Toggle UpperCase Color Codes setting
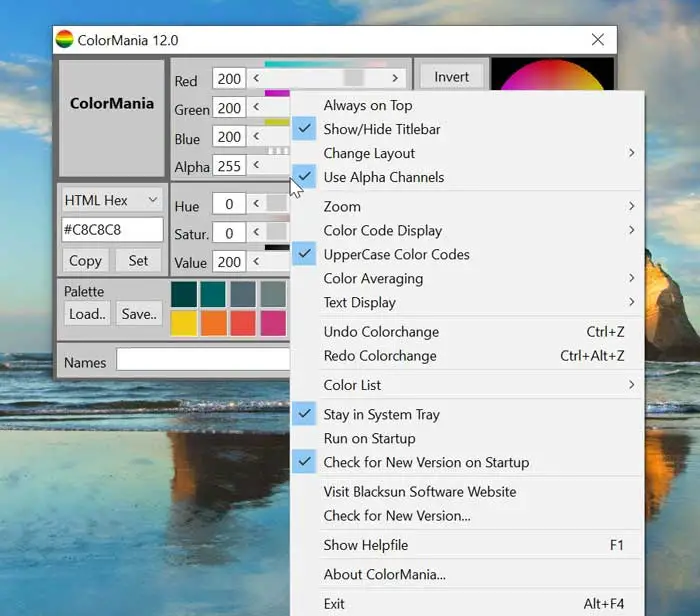700x616 pixels. 467,254
